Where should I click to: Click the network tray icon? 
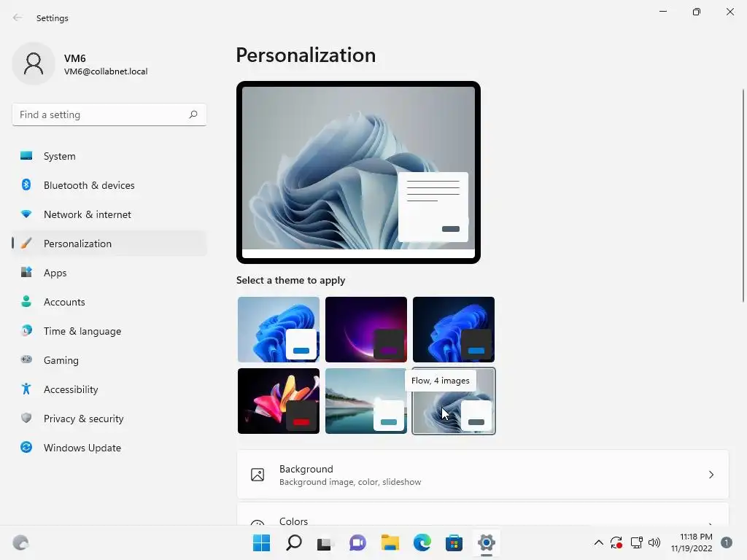tap(636, 542)
